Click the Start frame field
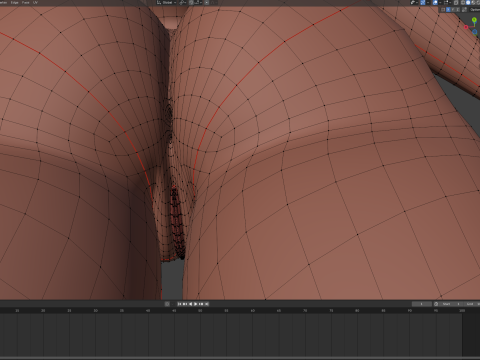Screen dimensions: 480x360 451,304
